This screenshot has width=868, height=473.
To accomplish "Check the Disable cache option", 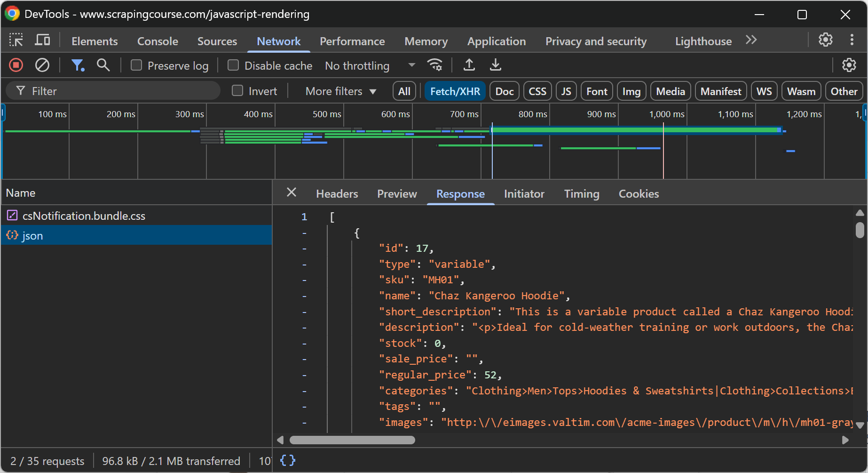I will 233,65.
